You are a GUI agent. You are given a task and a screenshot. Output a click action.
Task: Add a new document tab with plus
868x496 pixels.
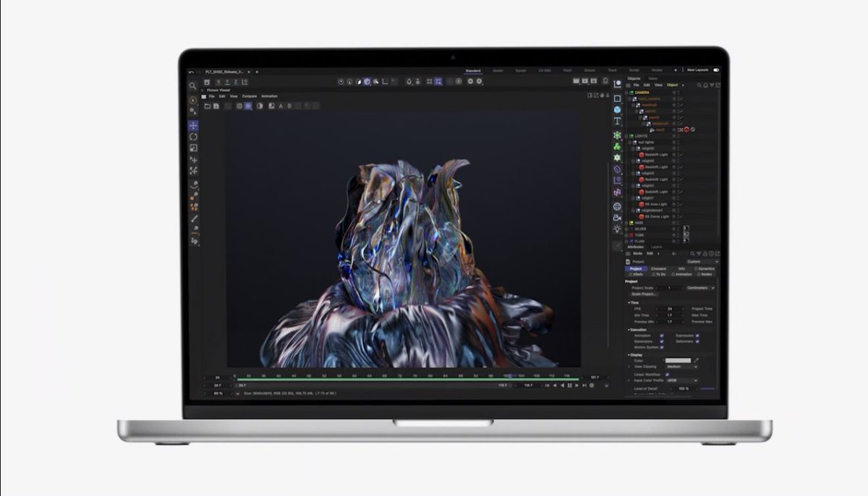pos(258,72)
